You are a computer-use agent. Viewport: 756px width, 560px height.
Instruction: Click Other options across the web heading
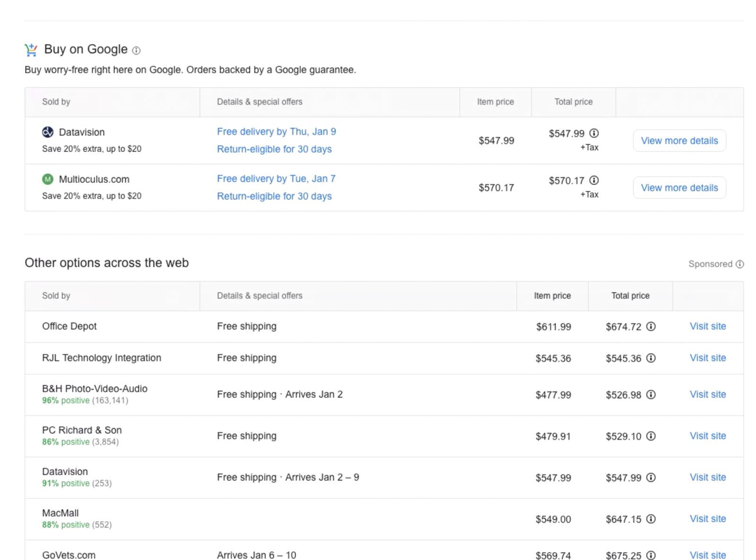click(107, 263)
